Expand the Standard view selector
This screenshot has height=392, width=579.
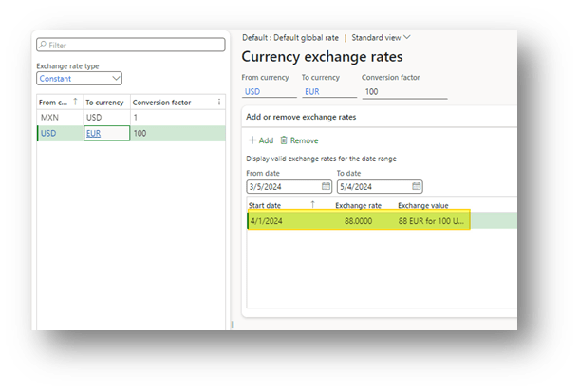(407, 37)
